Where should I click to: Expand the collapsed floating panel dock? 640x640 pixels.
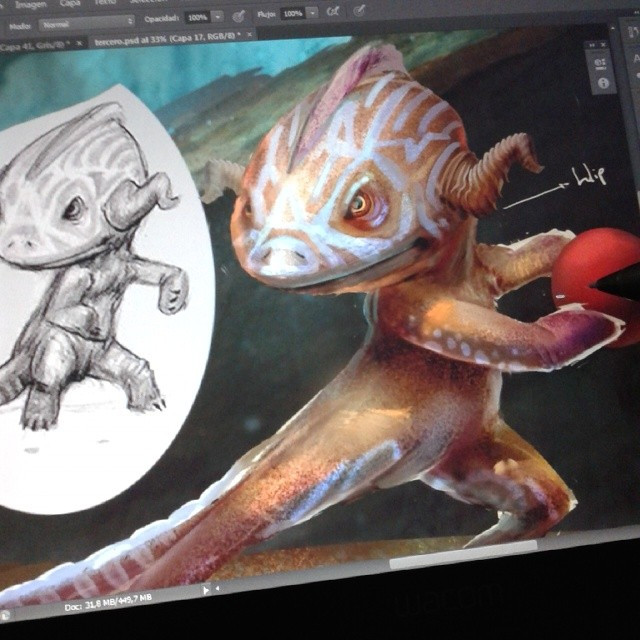(x=592, y=44)
